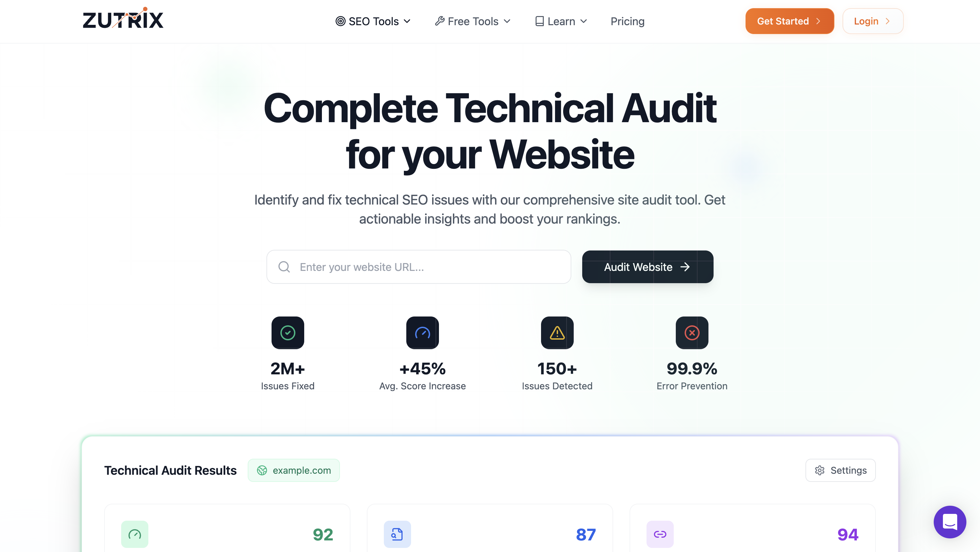Click the warning triangle issues detected icon
The width and height of the screenshot is (980, 552).
[557, 332]
